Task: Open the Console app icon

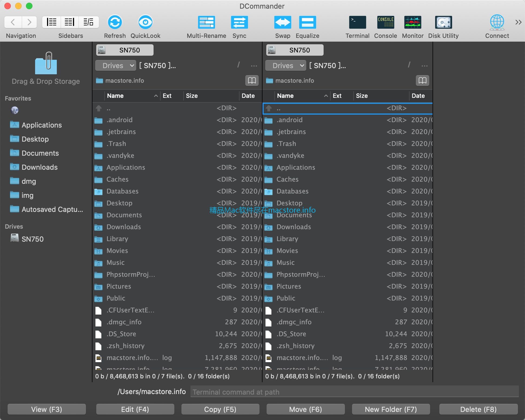Action: point(386,22)
